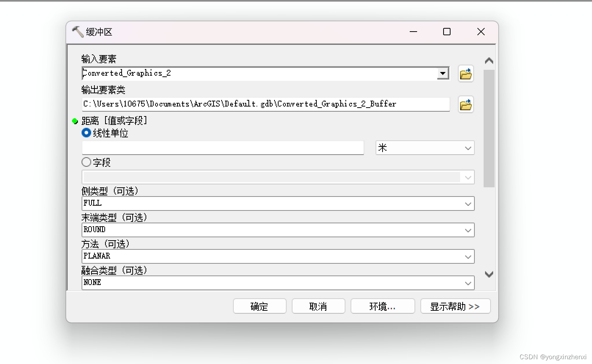Screen dimensions: 592x364
Task: Click scrollbar up arrow
Action: click(x=489, y=61)
